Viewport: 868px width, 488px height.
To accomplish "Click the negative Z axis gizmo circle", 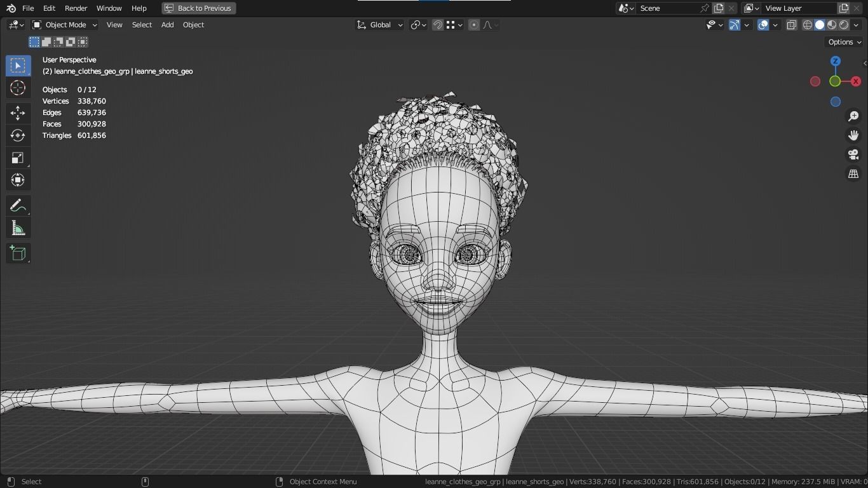I will pyautogui.click(x=836, y=102).
